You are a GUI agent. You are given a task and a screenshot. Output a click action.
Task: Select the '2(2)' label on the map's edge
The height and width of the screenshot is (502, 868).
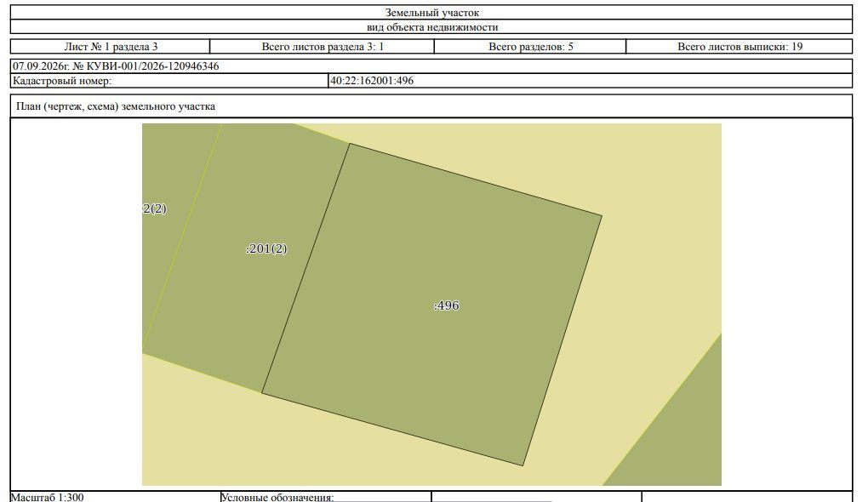(x=154, y=208)
